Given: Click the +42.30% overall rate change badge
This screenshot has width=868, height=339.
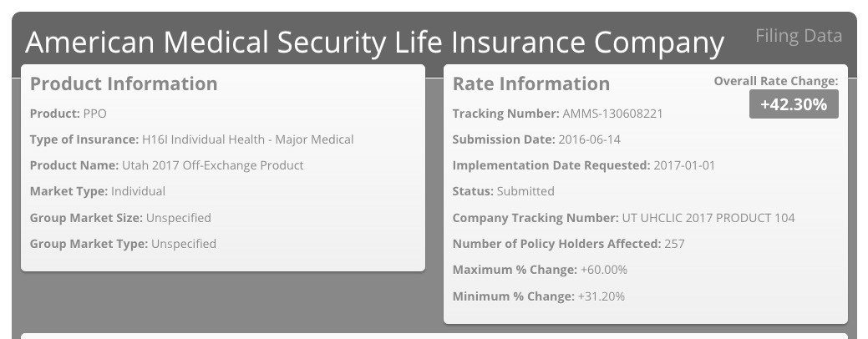Looking at the screenshot, I should 793,104.
